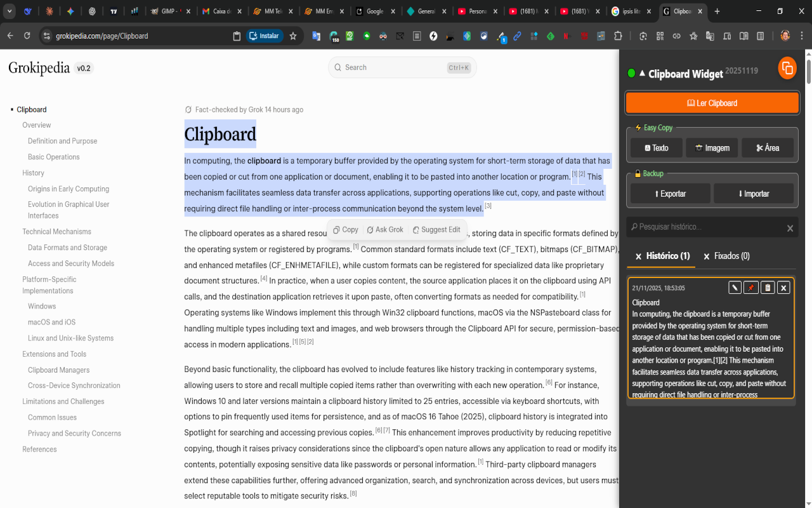Open Data Formats and Storage link
812x508 pixels.
pyautogui.click(x=67, y=248)
